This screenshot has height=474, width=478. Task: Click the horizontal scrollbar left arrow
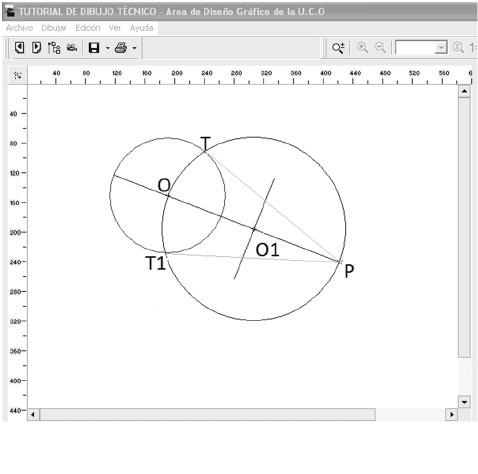(x=33, y=415)
